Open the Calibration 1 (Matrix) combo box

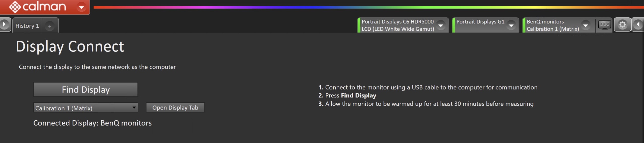[85, 108]
